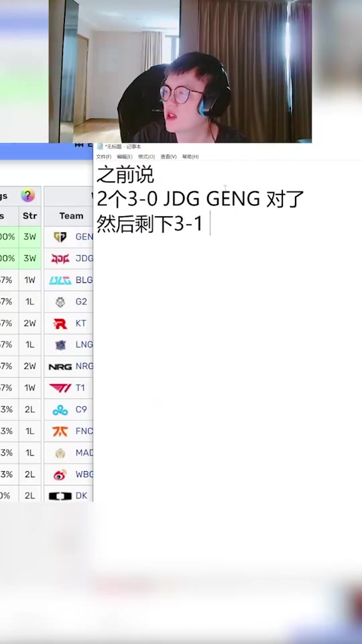Click the line 2个3-0 JDG GENG 对了
The width and height of the screenshot is (362, 644).
point(200,199)
